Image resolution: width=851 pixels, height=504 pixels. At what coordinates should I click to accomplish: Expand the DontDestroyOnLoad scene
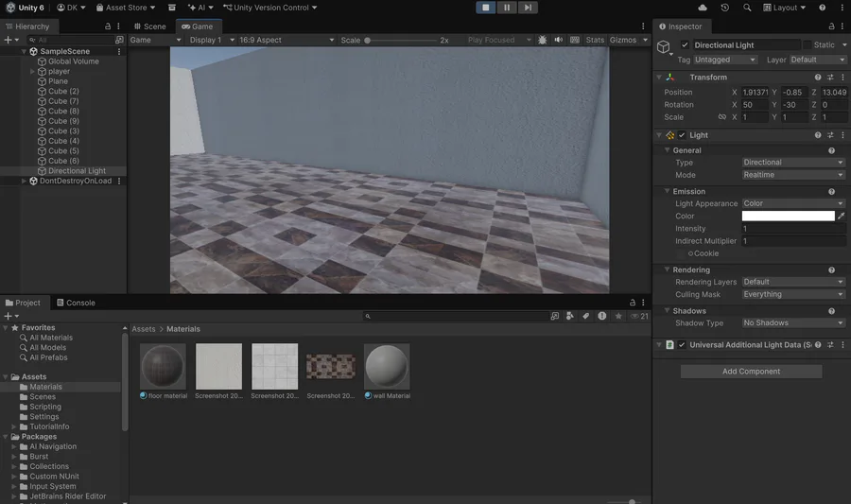(24, 181)
